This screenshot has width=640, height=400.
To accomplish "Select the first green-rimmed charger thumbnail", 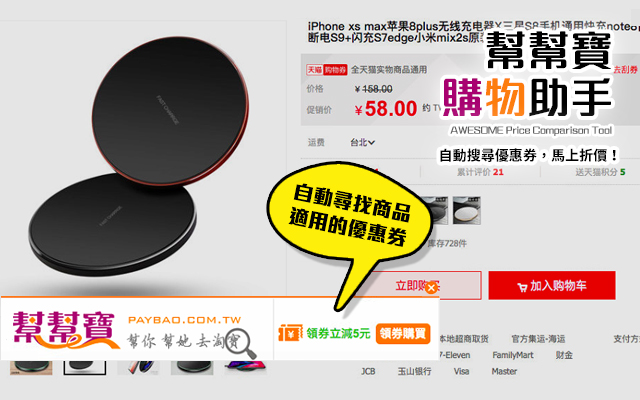I will (31, 367).
